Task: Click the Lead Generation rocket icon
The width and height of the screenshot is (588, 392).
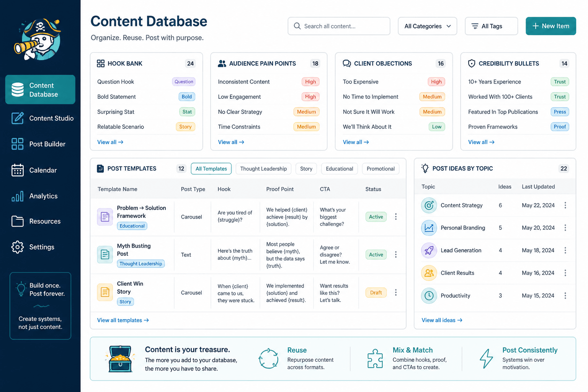Action: (429, 250)
